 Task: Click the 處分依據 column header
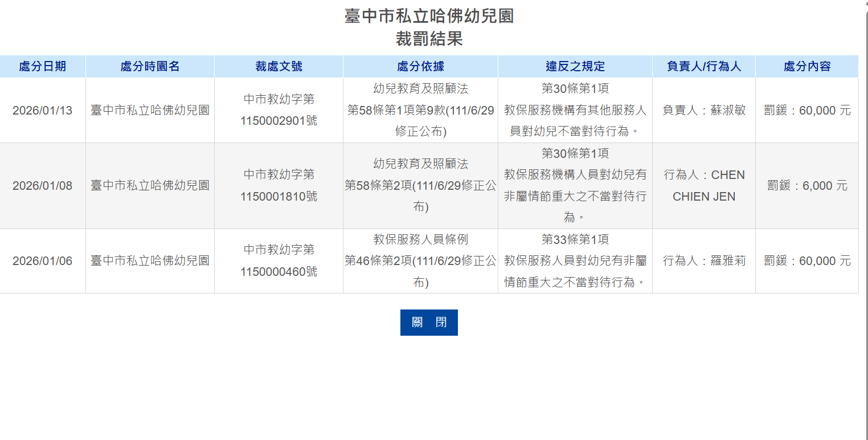420,67
